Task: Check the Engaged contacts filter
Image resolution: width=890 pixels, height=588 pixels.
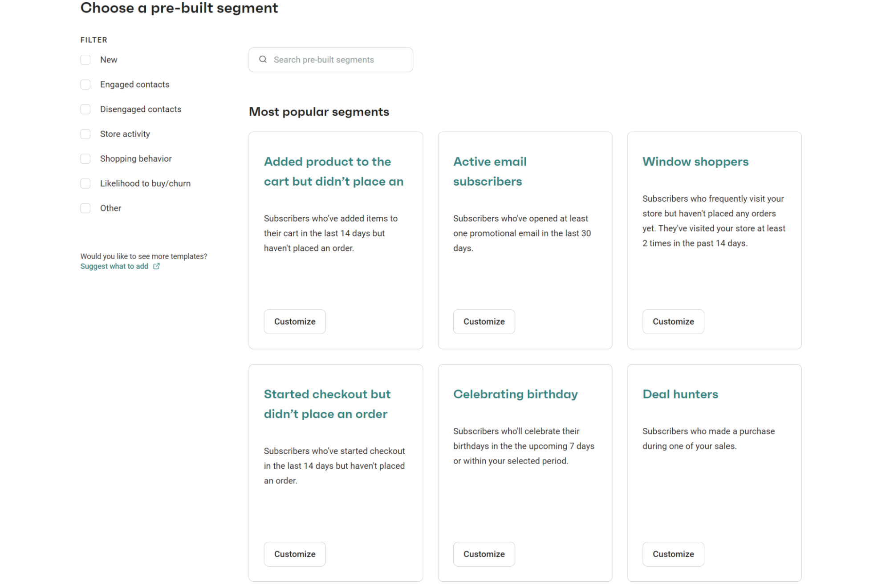Action: point(85,84)
